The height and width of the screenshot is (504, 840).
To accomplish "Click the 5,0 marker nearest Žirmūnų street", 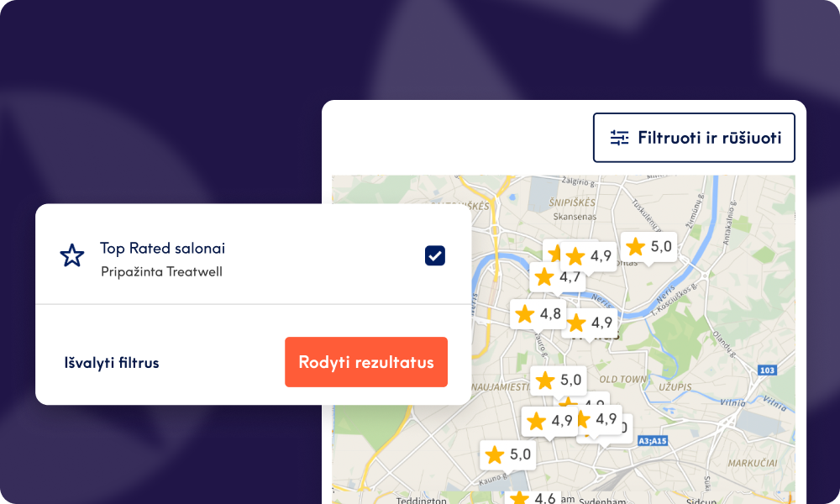I will [x=649, y=246].
